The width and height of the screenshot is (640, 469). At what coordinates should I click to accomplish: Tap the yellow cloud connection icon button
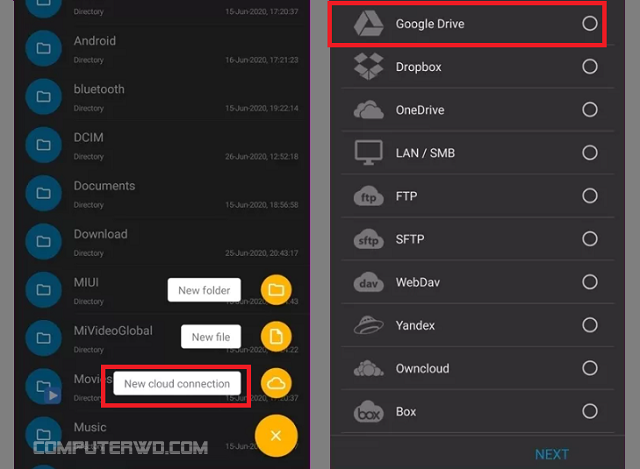(276, 383)
